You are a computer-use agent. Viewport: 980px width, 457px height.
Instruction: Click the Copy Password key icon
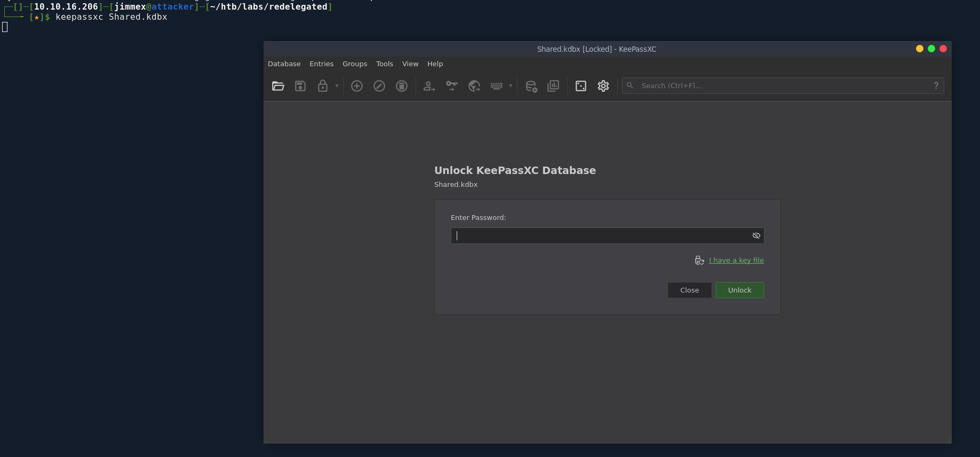(452, 86)
